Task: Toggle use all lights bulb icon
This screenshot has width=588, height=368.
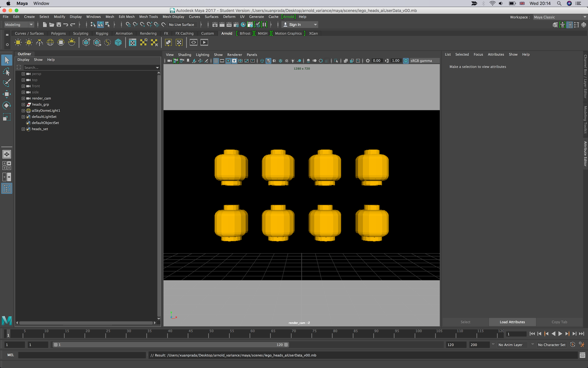Action: pyautogui.click(x=293, y=61)
